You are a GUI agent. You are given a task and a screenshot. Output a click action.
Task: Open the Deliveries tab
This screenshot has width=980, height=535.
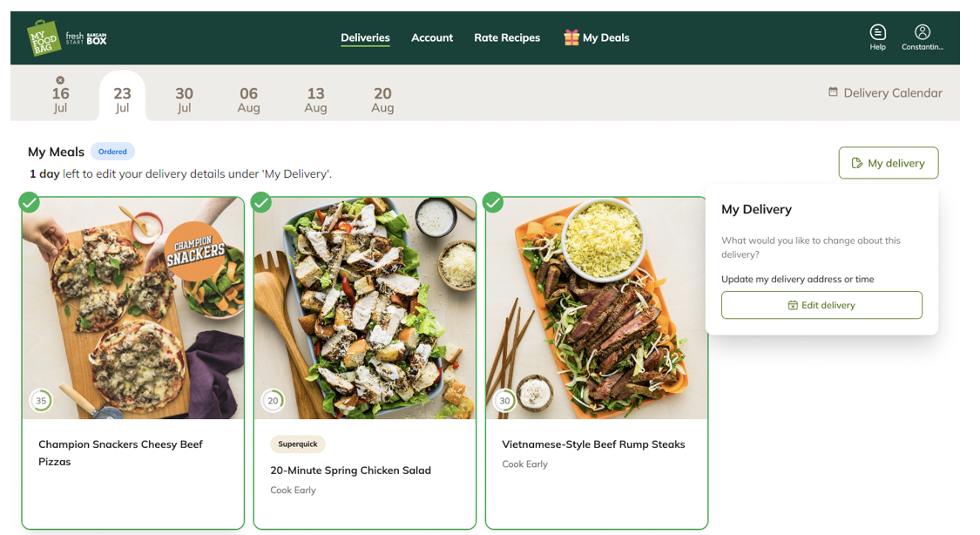[x=365, y=37]
